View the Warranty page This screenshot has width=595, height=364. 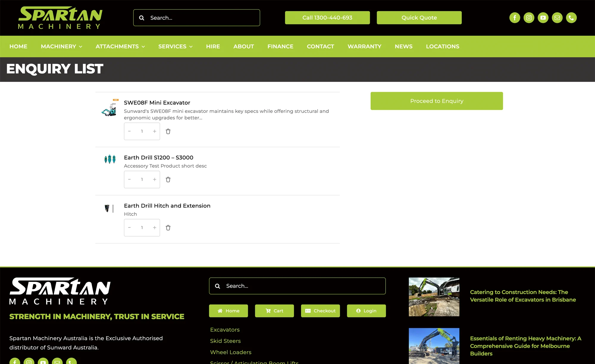(x=364, y=46)
